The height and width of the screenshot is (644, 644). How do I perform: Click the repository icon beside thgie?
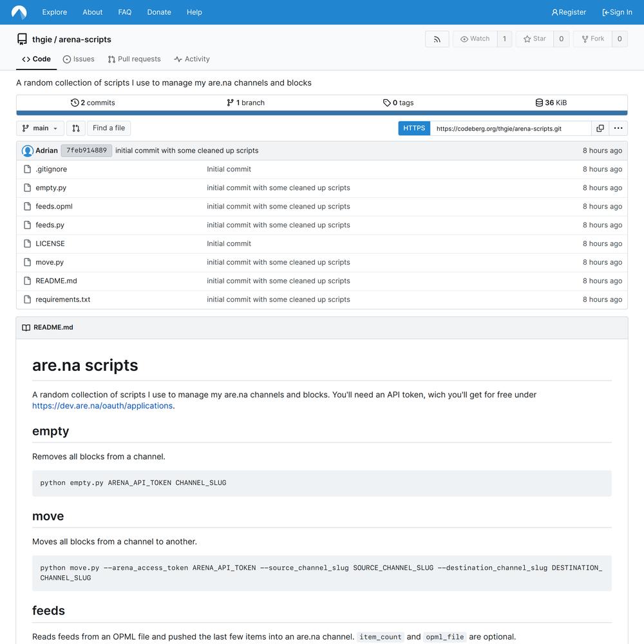(x=22, y=39)
